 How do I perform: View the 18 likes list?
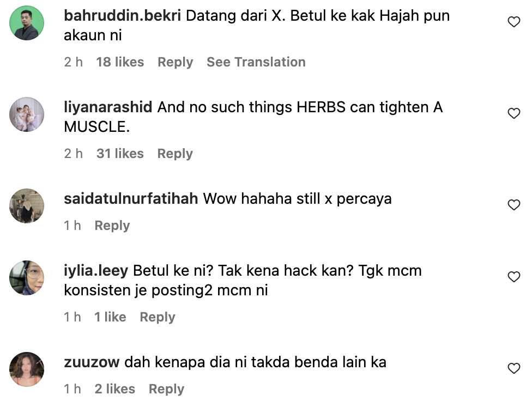click(120, 62)
